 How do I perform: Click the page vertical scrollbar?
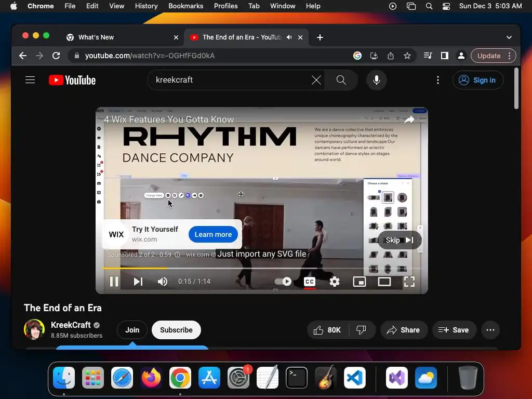516,88
